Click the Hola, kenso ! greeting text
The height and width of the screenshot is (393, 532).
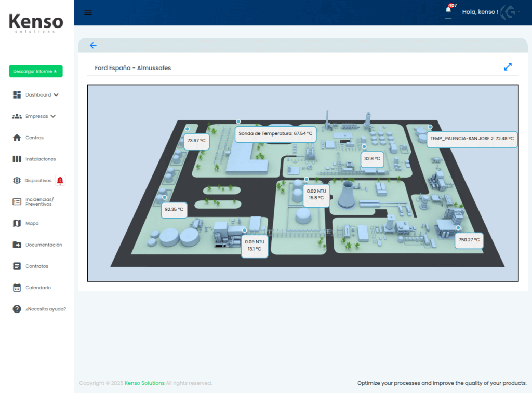point(480,12)
